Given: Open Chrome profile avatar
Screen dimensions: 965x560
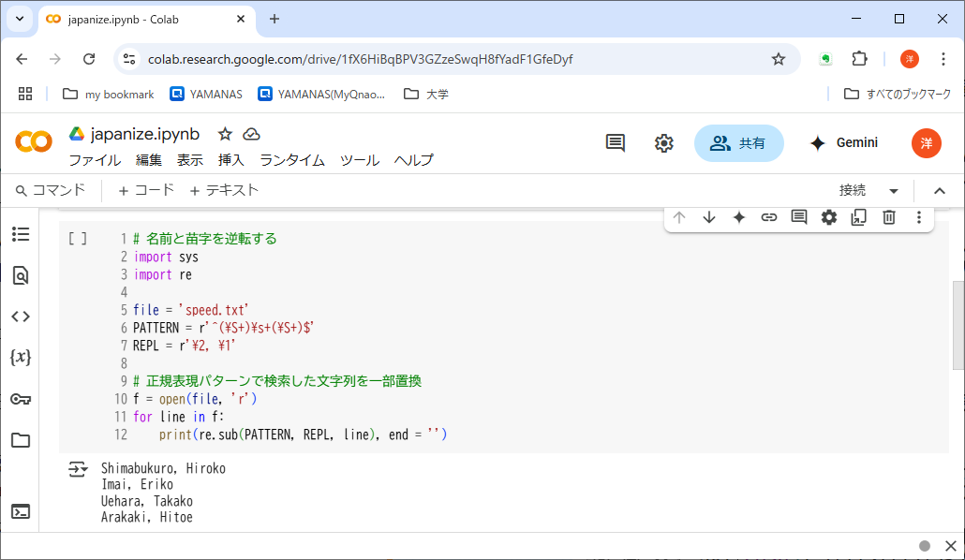Looking at the screenshot, I should click(909, 59).
